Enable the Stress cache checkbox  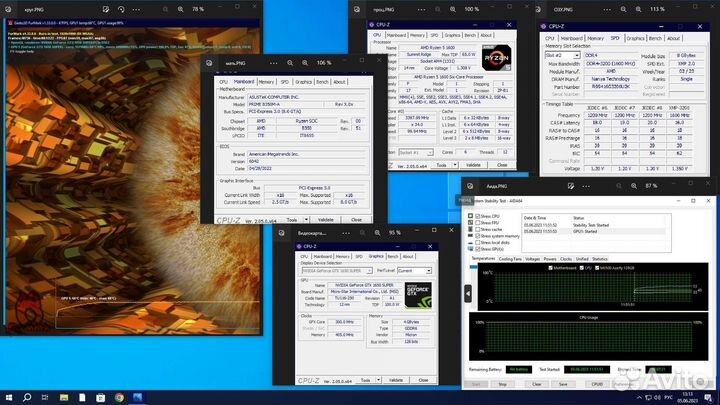[478, 229]
